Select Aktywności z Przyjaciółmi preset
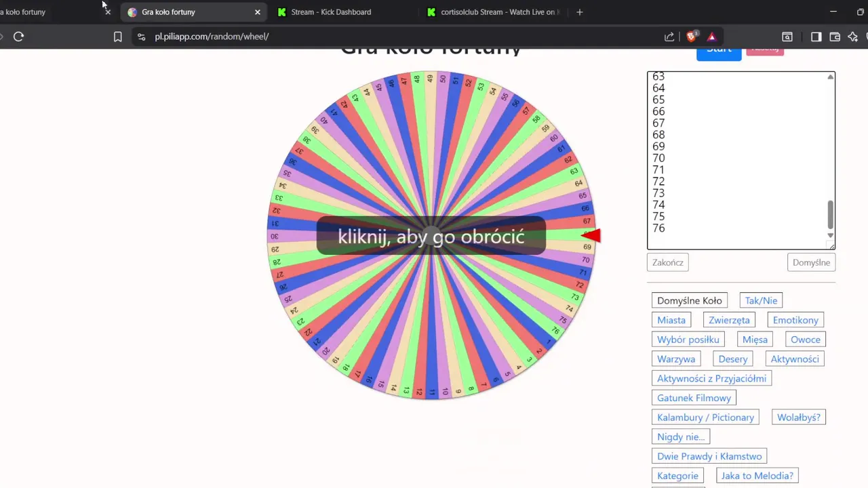 point(711,378)
